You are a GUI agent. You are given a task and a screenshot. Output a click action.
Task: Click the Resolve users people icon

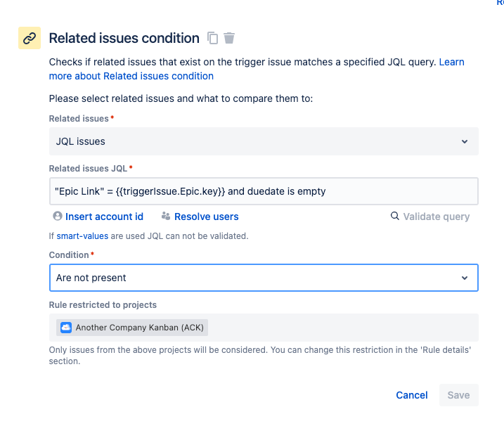[x=166, y=216]
